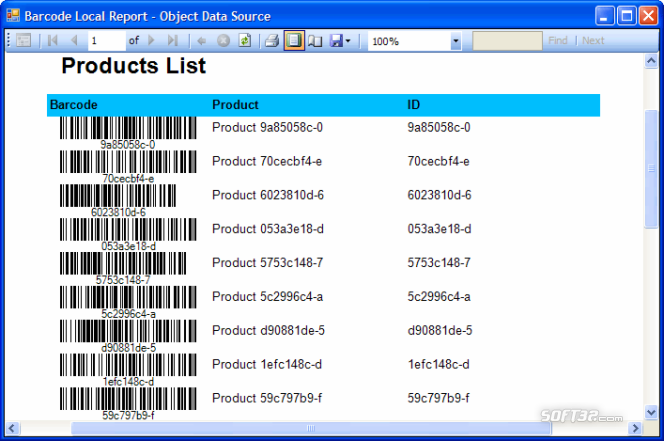Click the horizontal scrollbar right arrow
This screenshot has width=664, height=441.
(x=635, y=428)
